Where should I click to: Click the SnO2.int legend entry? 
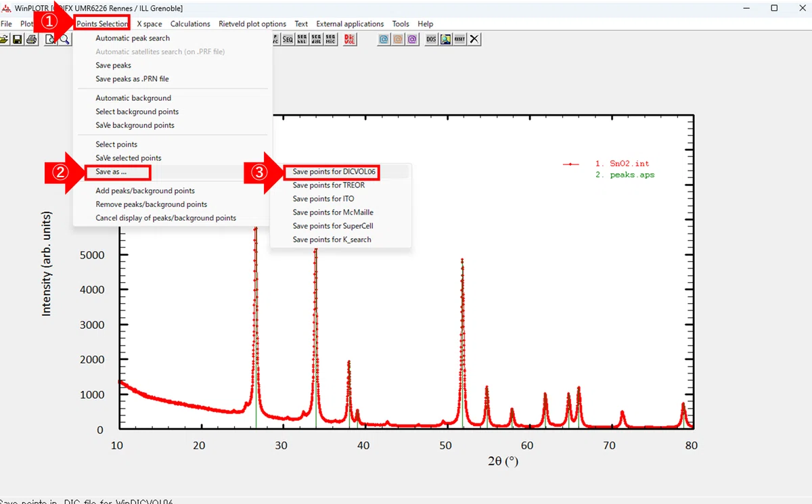point(622,164)
